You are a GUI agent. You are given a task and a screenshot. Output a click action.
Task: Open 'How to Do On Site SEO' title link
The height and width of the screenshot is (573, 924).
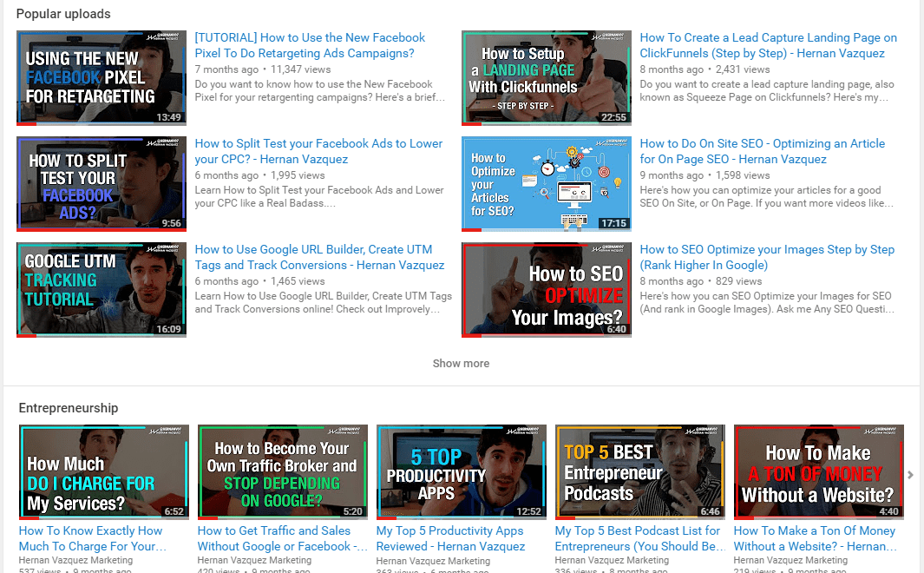[x=763, y=152]
